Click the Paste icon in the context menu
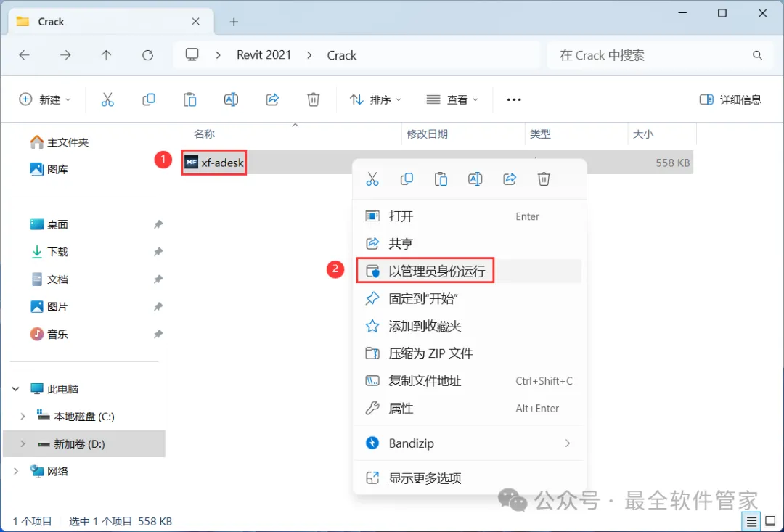 click(441, 179)
